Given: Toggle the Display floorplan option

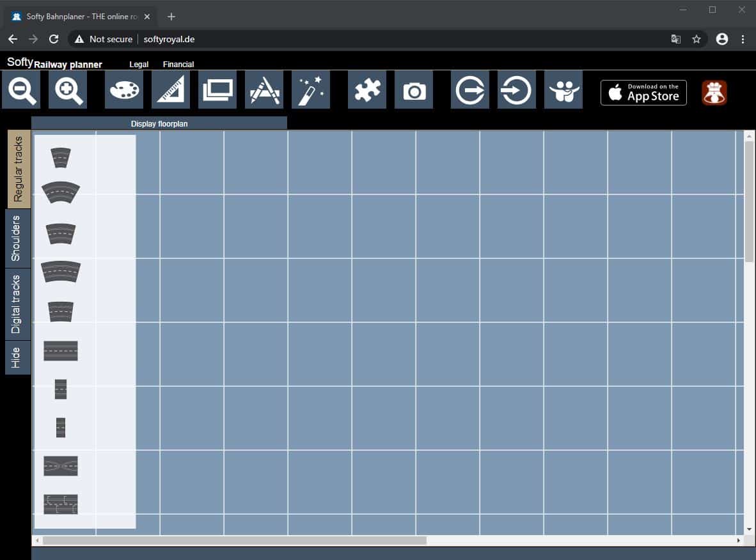Looking at the screenshot, I should click(x=159, y=123).
